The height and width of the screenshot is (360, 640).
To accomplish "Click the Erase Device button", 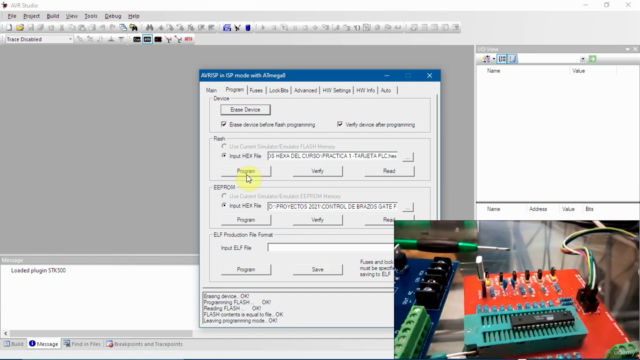I will click(x=245, y=109).
